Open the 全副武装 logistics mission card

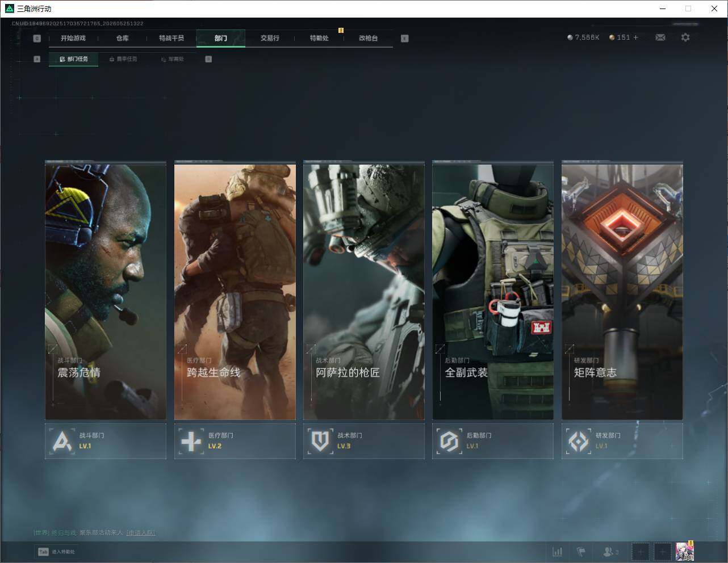pyautogui.click(x=493, y=291)
